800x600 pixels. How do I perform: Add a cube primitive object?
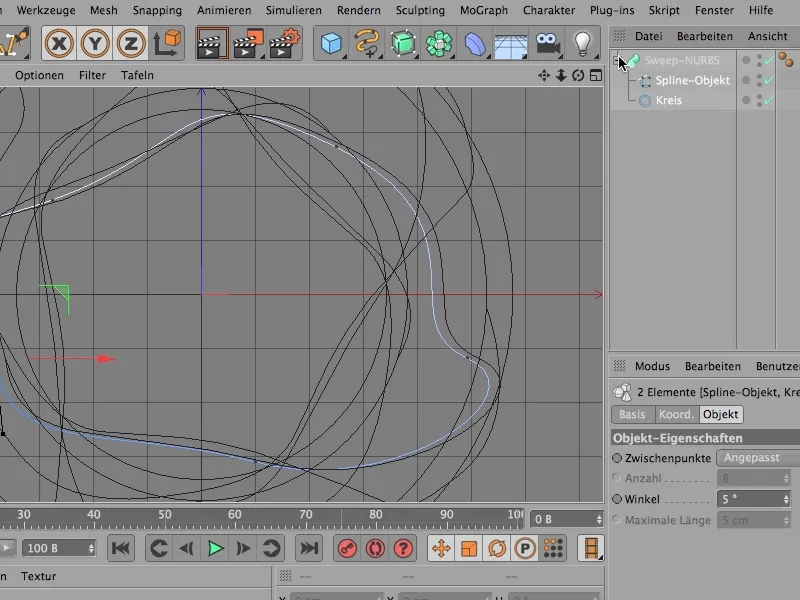[x=331, y=43]
